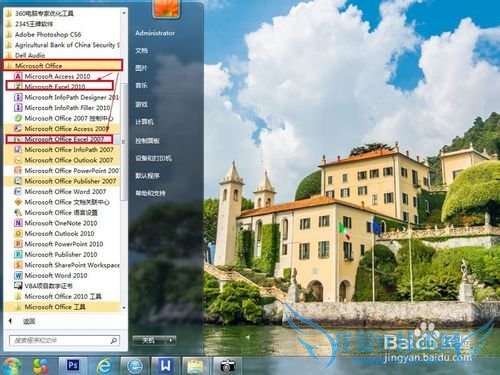The image size is (500, 375).
Task: Open 帮助和支持 from Start menu
Action: click(x=150, y=193)
